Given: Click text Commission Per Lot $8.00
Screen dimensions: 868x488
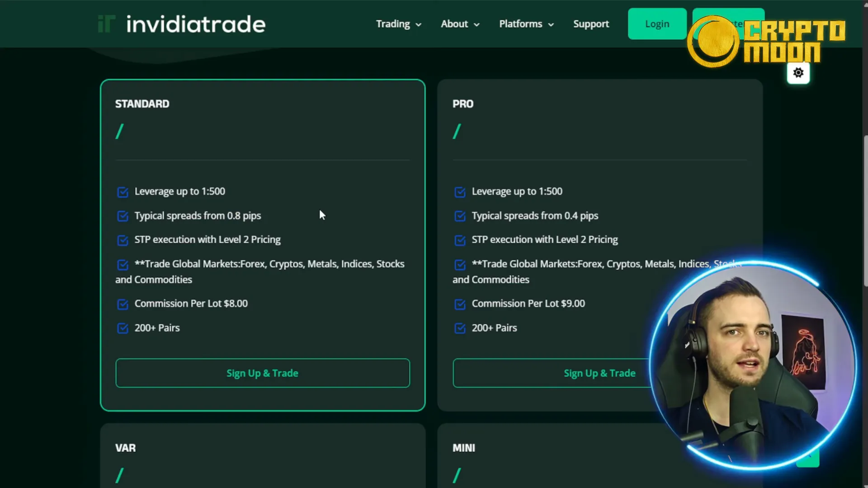Looking at the screenshot, I should [191, 304].
